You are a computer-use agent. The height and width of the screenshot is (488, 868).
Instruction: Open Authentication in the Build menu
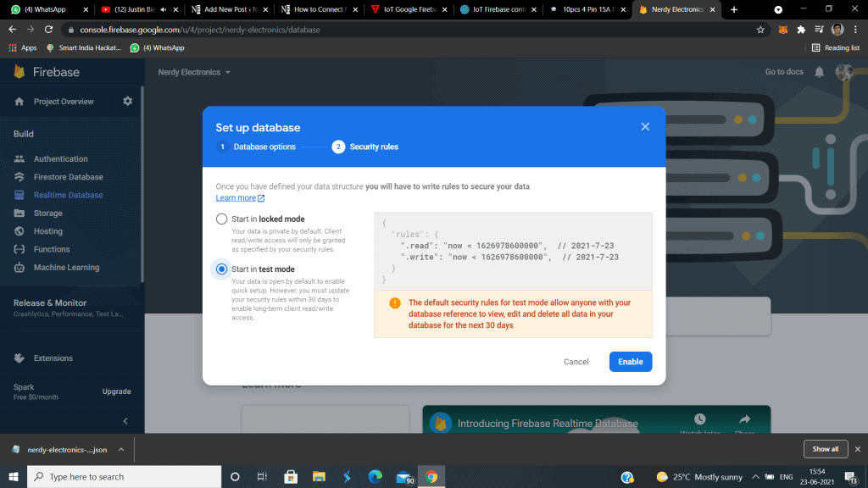tap(60, 158)
